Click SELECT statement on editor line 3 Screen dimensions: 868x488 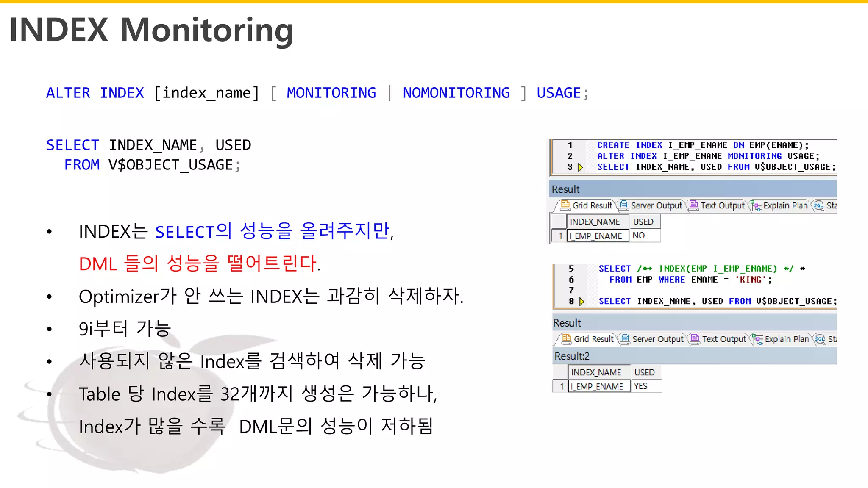(716, 167)
